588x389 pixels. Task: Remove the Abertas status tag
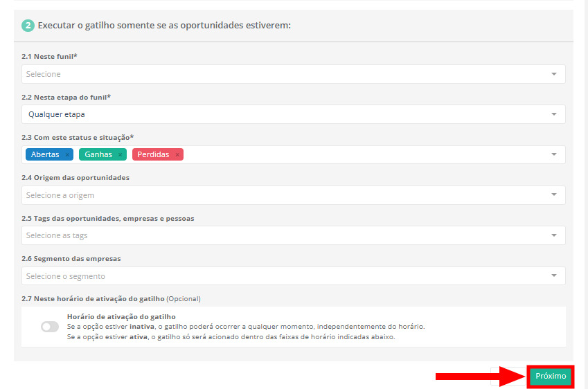click(67, 154)
